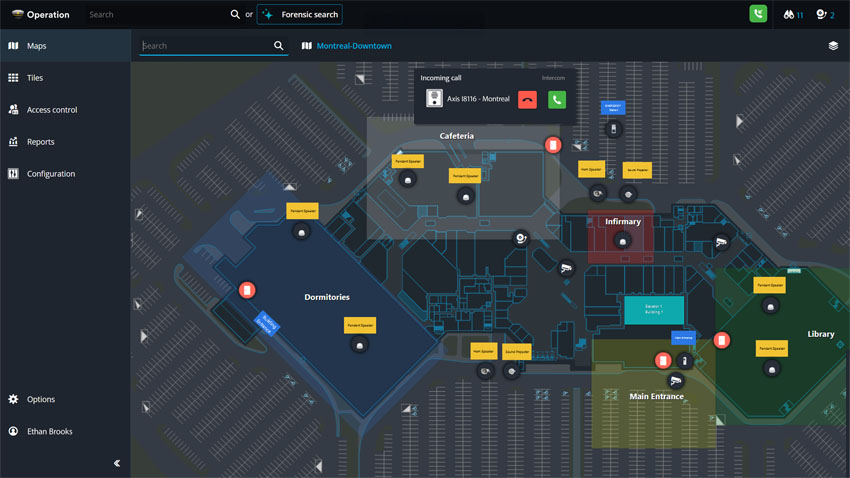
Task: Click the map search magnifier icon
Action: point(279,46)
